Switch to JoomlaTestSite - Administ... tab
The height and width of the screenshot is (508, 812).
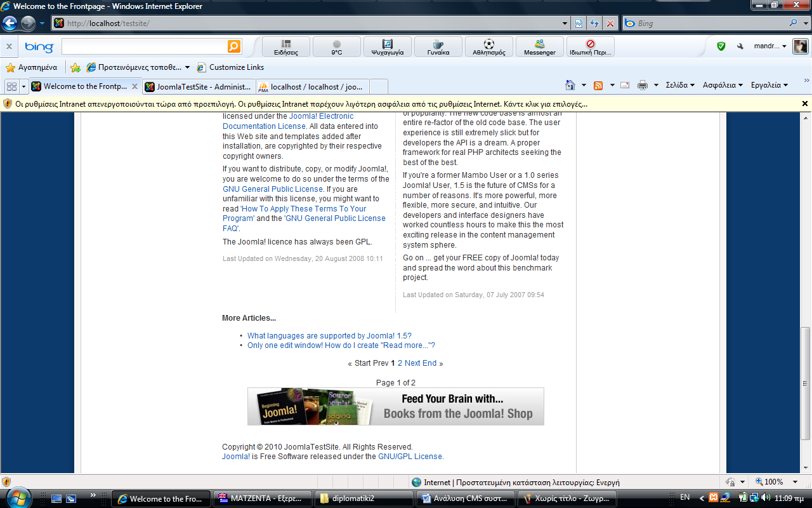[199, 87]
